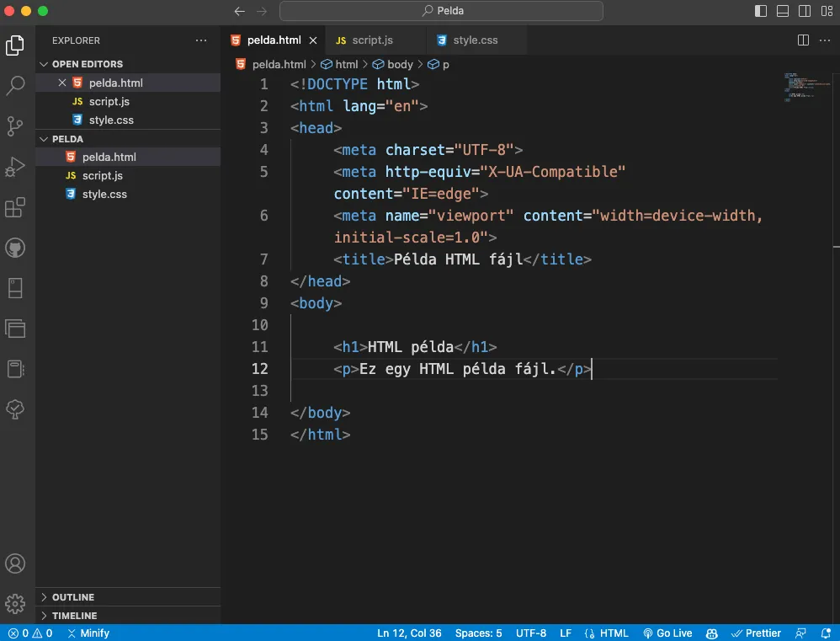
Task: Toggle the primary side bar
Action: [761, 11]
